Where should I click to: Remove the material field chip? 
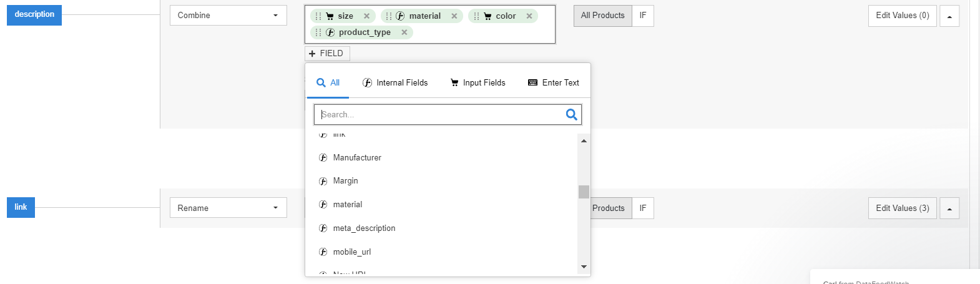(454, 16)
